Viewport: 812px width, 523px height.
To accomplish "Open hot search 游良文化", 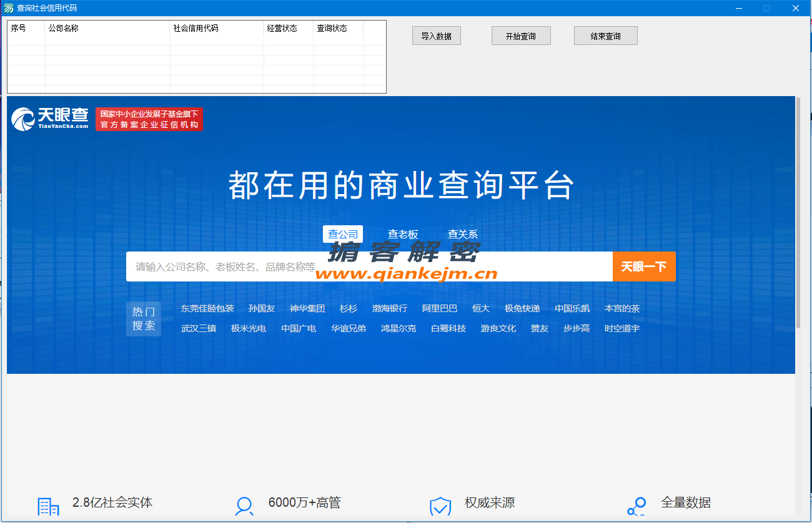I will coord(498,328).
